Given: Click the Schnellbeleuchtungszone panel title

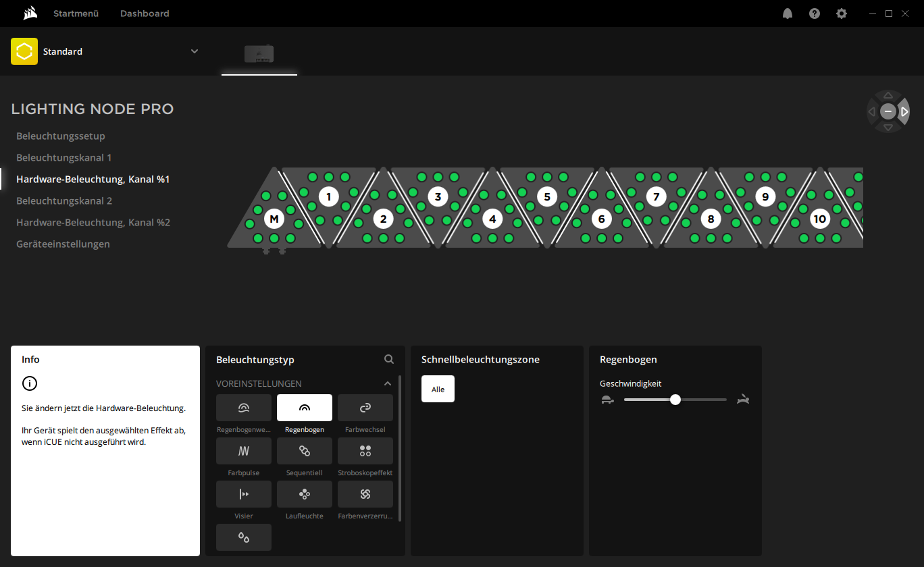Looking at the screenshot, I should (x=480, y=360).
